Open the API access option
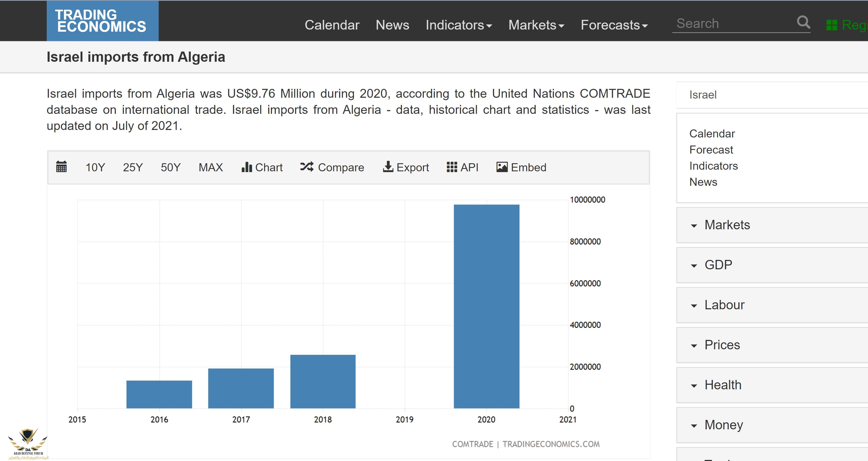The width and height of the screenshot is (868, 461). (463, 167)
